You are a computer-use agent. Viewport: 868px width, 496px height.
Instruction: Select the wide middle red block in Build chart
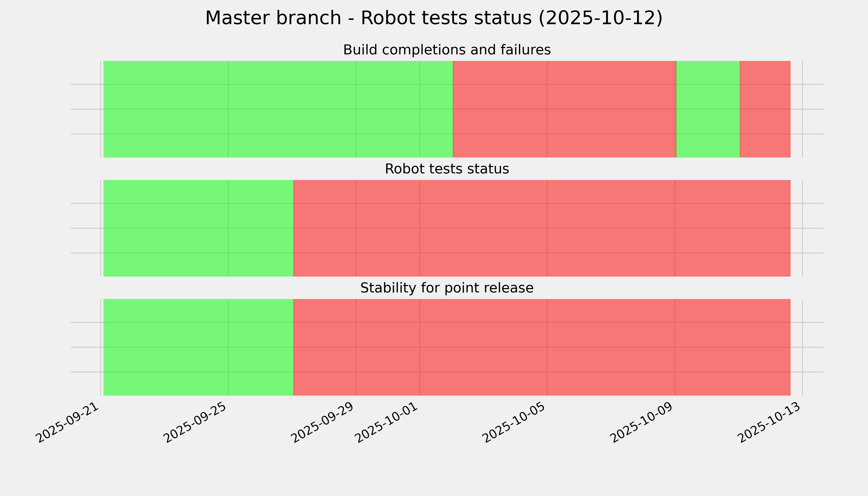click(564, 109)
